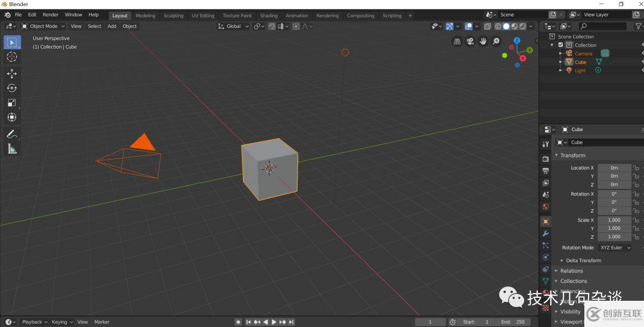Choose the Scale tool
The image size is (644, 327).
point(11,102)
